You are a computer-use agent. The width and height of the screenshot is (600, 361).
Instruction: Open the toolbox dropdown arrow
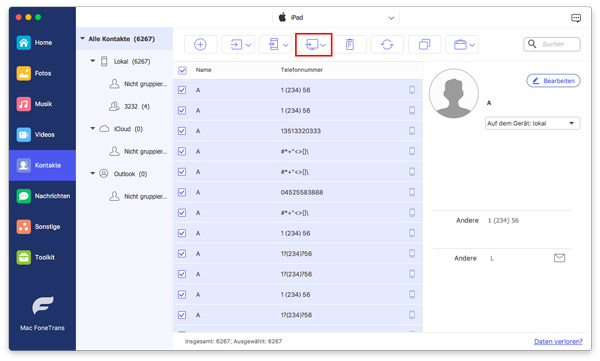point(472,45)
